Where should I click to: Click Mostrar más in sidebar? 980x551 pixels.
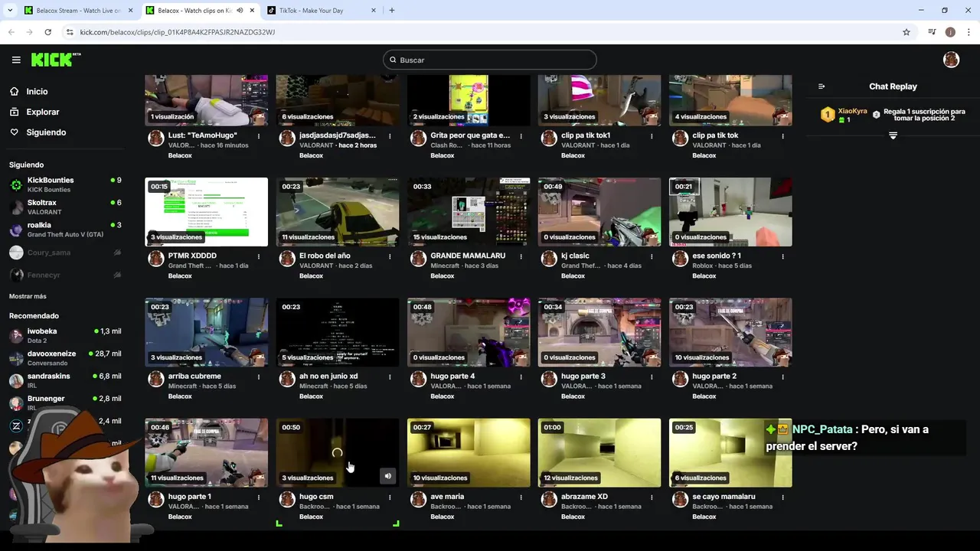[x=28, y=296]
